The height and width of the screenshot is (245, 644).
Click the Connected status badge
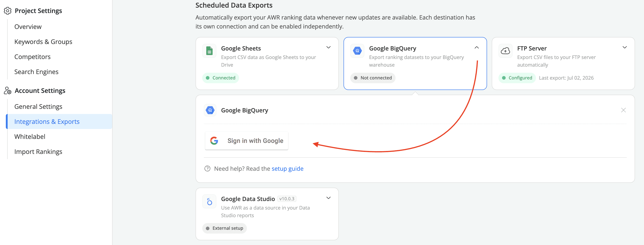220,78
